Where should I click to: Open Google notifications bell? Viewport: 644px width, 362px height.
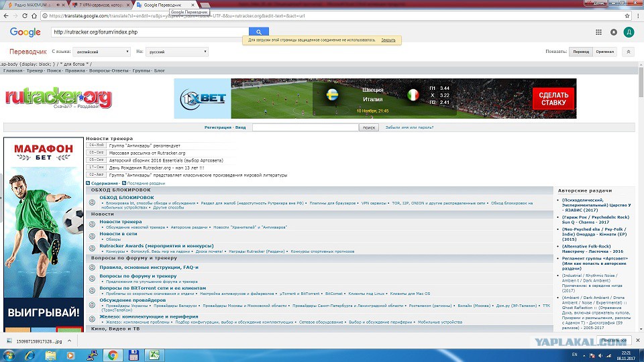(x=614, y=32)
